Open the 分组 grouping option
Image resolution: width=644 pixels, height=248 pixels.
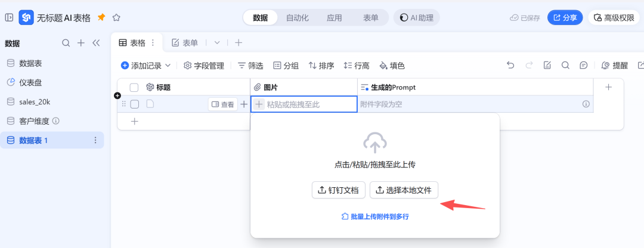coord(286,66)
